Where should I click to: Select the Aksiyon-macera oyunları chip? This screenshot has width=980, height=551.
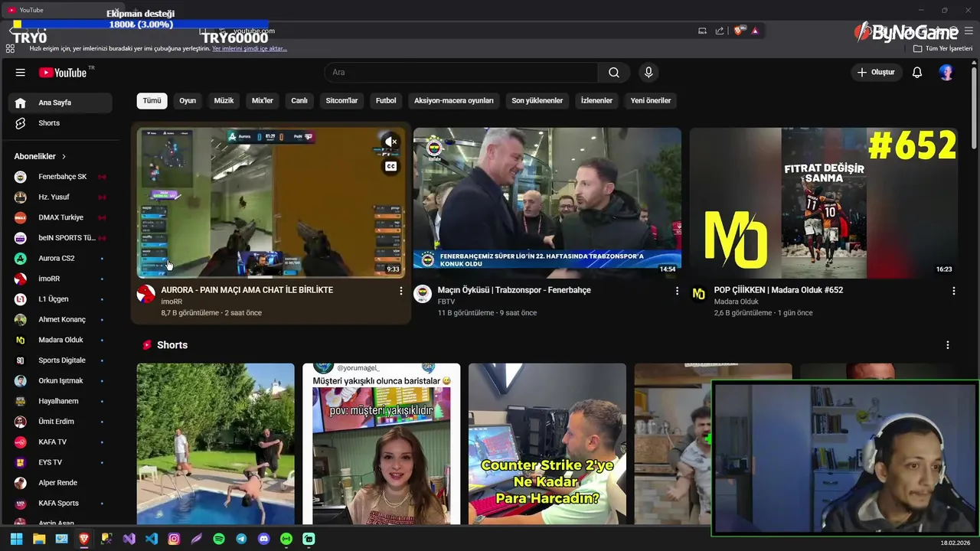coord(454,100)
